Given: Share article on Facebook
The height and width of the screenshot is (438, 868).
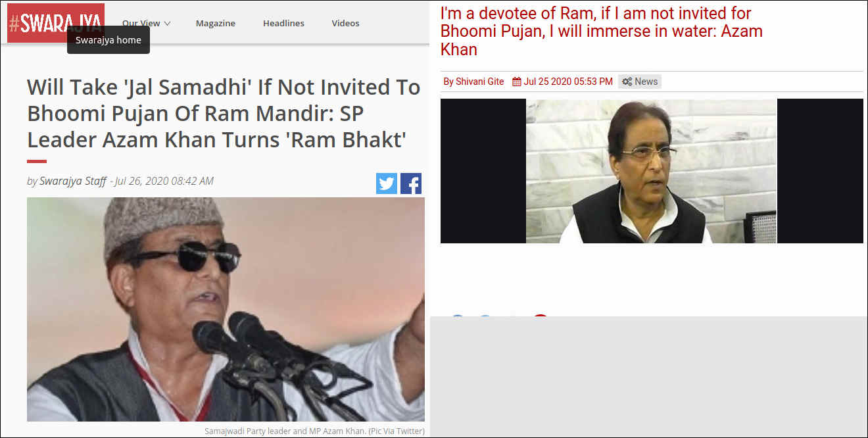Looking at the screenshot, I should pos(411,183).
